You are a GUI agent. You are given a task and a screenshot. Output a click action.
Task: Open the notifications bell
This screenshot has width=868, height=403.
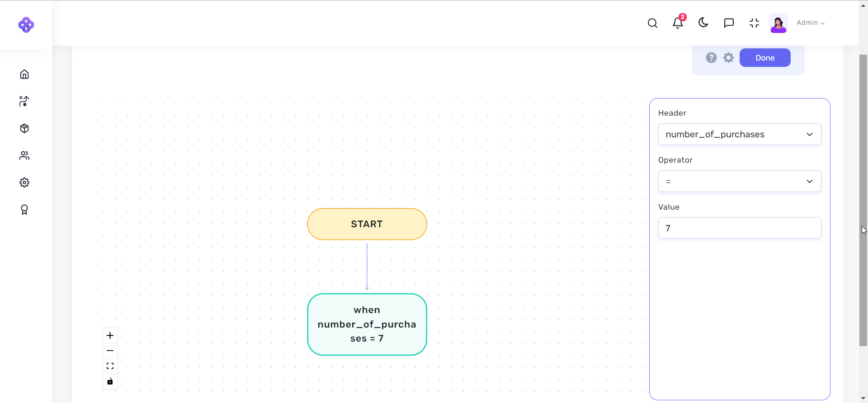(677, 23)
